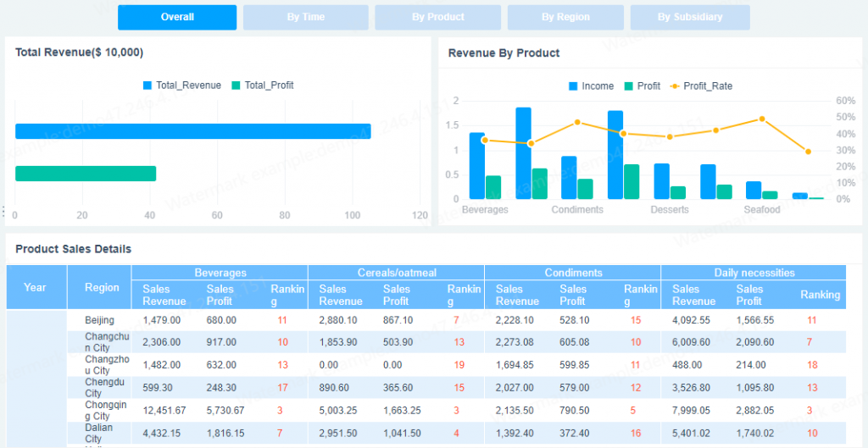Click the 2,880.10 revenue cell
This screenshot has height=448, width=868.
[x=338, y=319]
